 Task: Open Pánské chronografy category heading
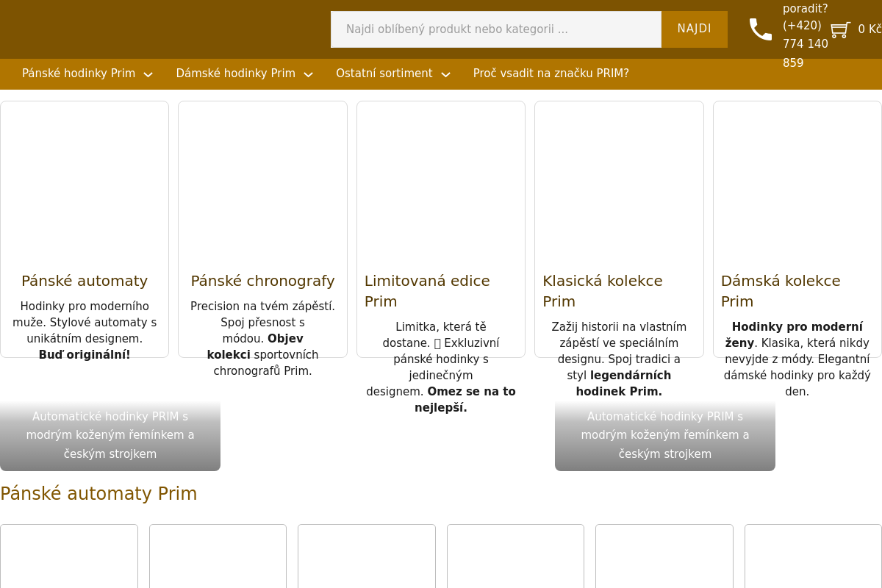click(262, 281)
